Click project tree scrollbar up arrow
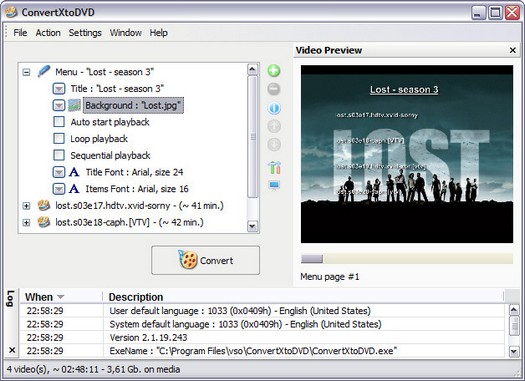Image resolution: width=525 pixels, height=381 pixels. pyautogui.click(x=252, y=70)
